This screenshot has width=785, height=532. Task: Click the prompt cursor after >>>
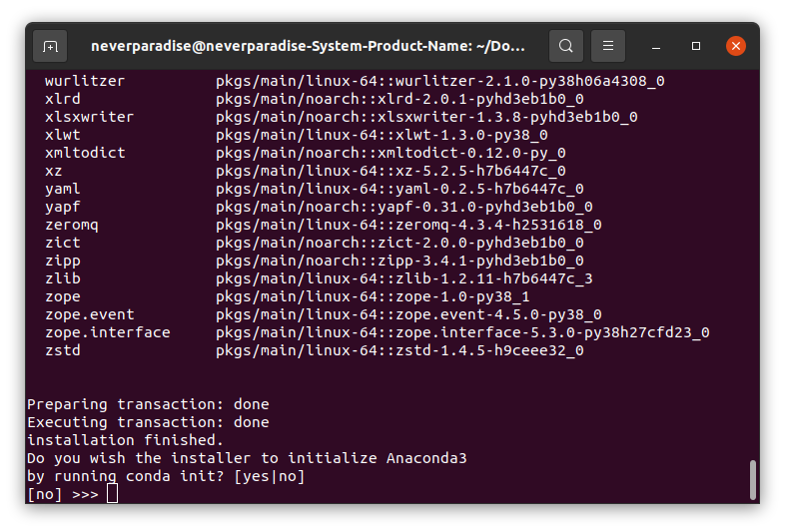[x=113, y=493]
